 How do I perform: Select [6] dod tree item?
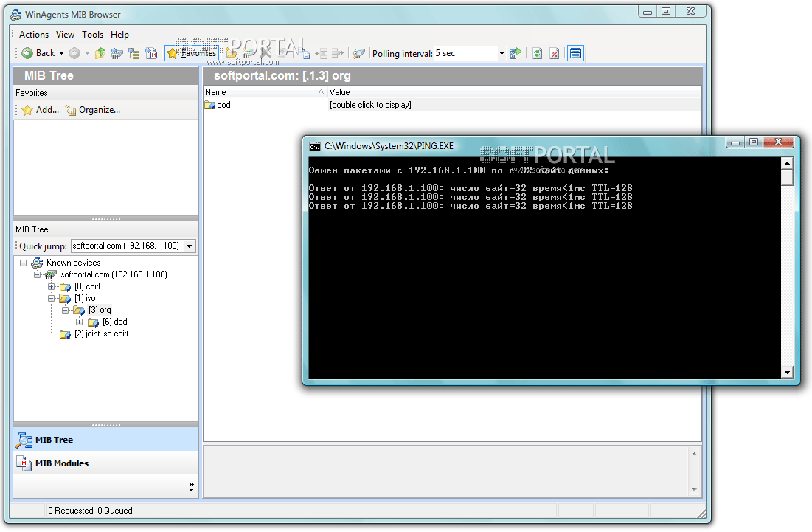coord(115,322)
